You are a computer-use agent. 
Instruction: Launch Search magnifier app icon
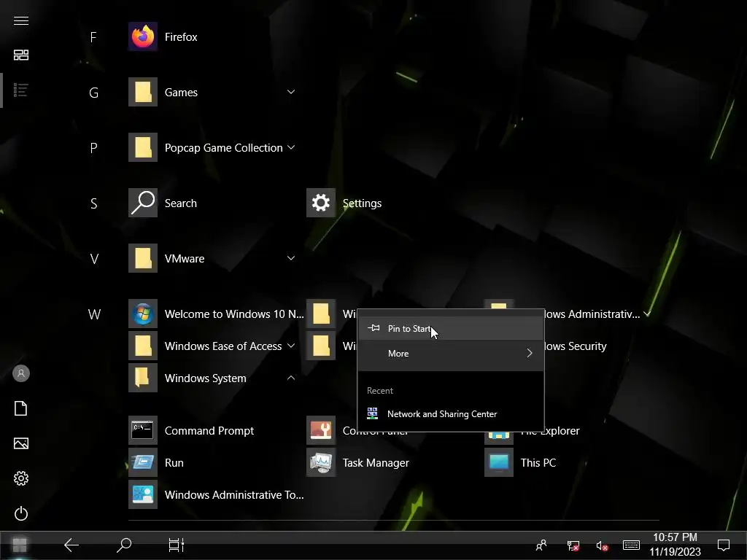[142, 203]
